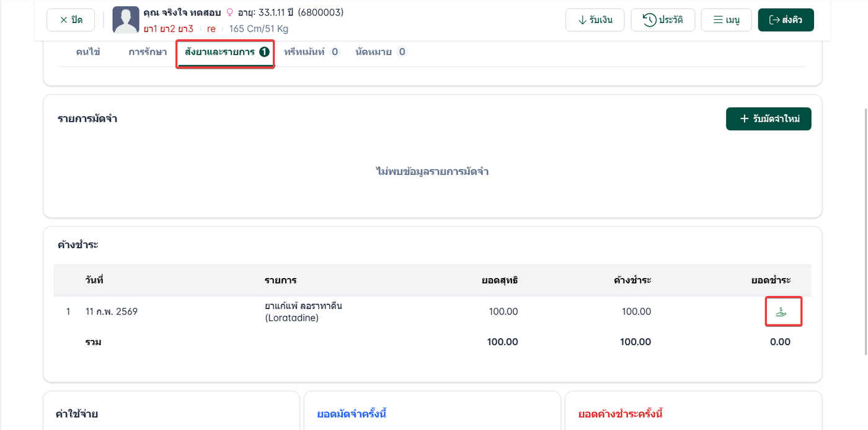Close the record with ปิด button

(x=71, y=20)
